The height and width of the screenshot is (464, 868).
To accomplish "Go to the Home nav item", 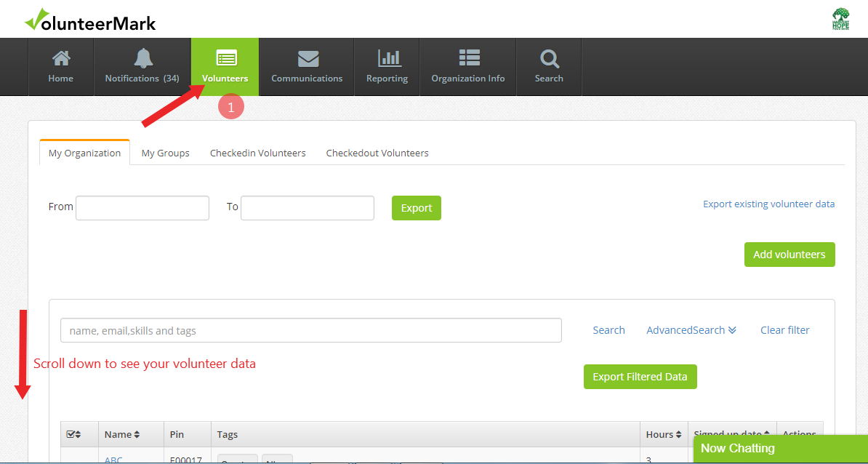I will [61, 67].
